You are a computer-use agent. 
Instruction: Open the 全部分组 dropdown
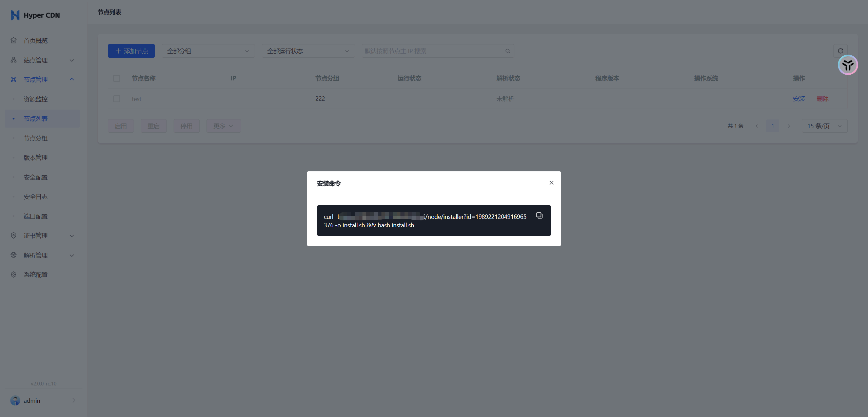[208, 51]
